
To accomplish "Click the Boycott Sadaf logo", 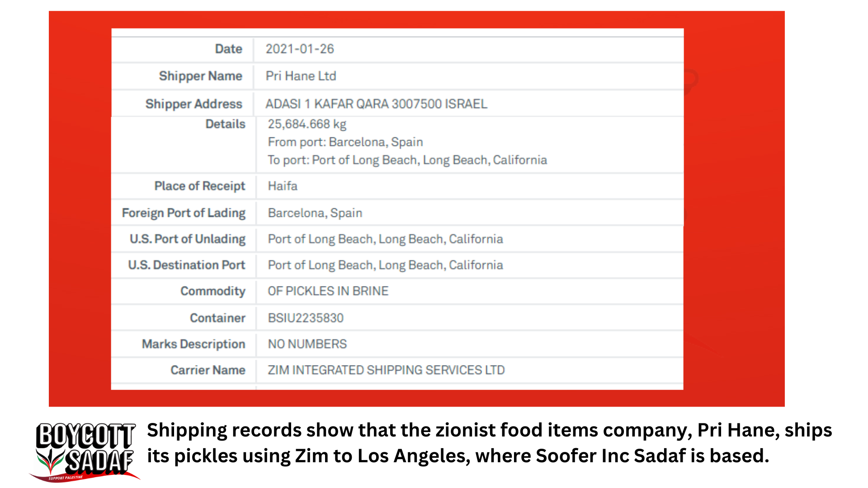I will (x=85, y=451).
